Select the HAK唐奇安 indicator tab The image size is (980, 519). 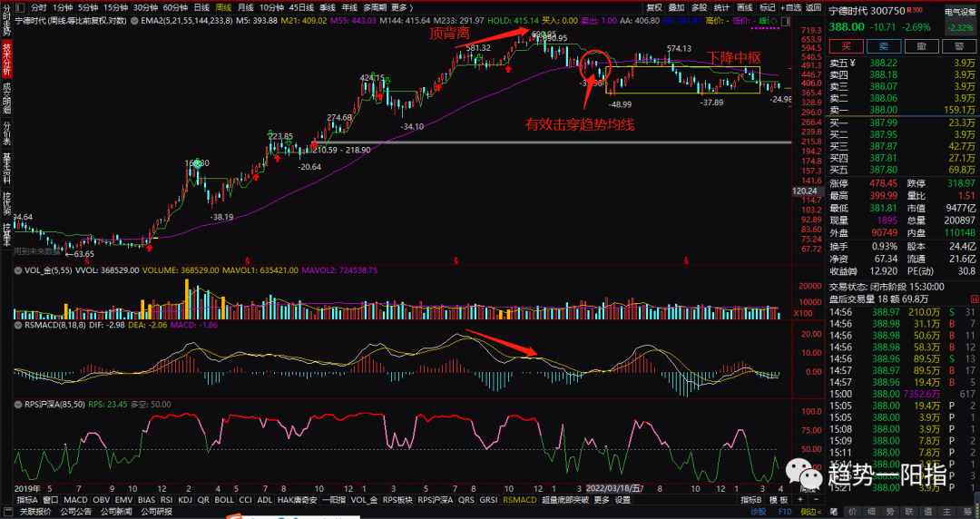[x=298, y=500]
